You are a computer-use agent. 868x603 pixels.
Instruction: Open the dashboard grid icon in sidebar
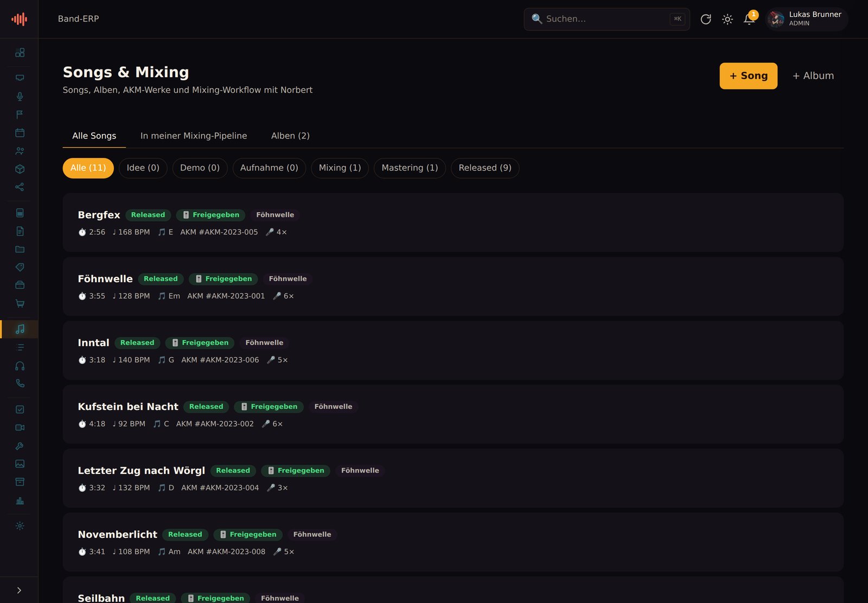[20, 53]
